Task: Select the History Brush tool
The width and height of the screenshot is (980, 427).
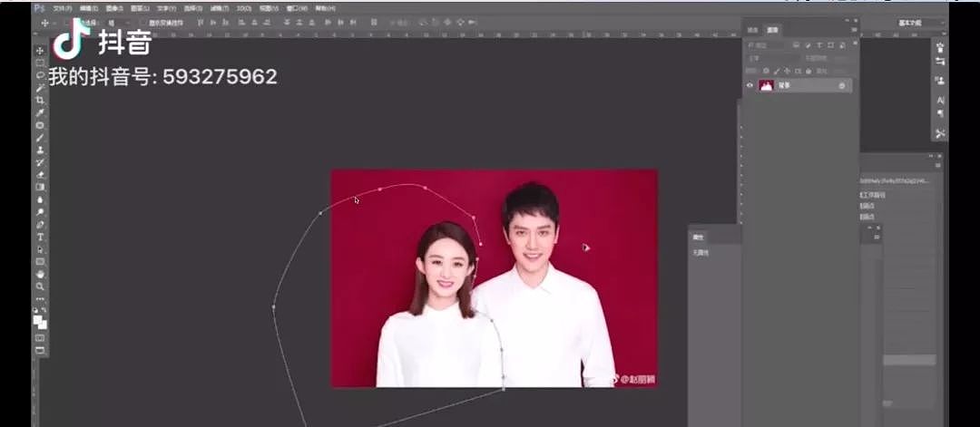Action: click(40, 163)
